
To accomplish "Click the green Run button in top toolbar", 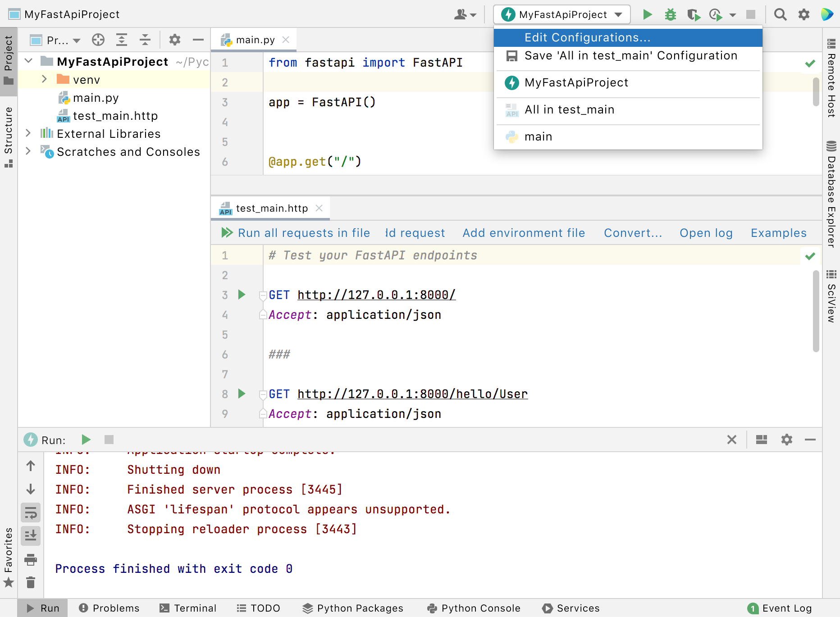I will [x=647, y=14].
